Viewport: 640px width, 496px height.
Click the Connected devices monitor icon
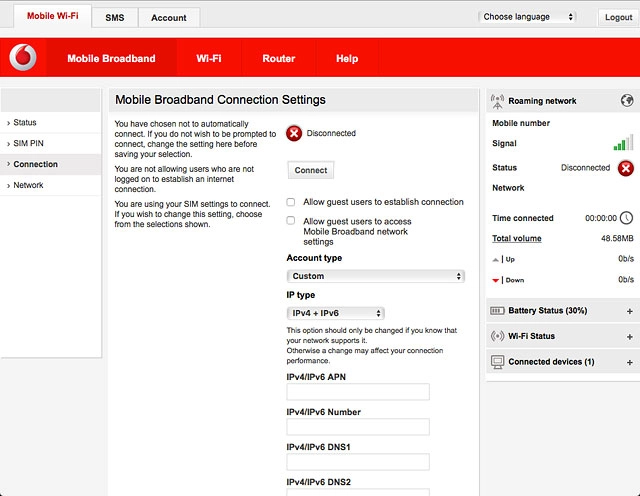[498, 362]
